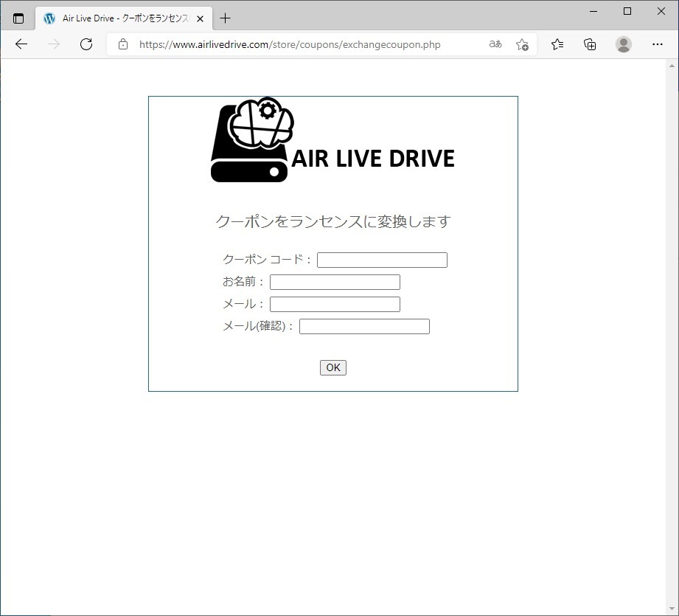Minimize the browser window
Screen dimensions: 679x616
coord(593,12)
